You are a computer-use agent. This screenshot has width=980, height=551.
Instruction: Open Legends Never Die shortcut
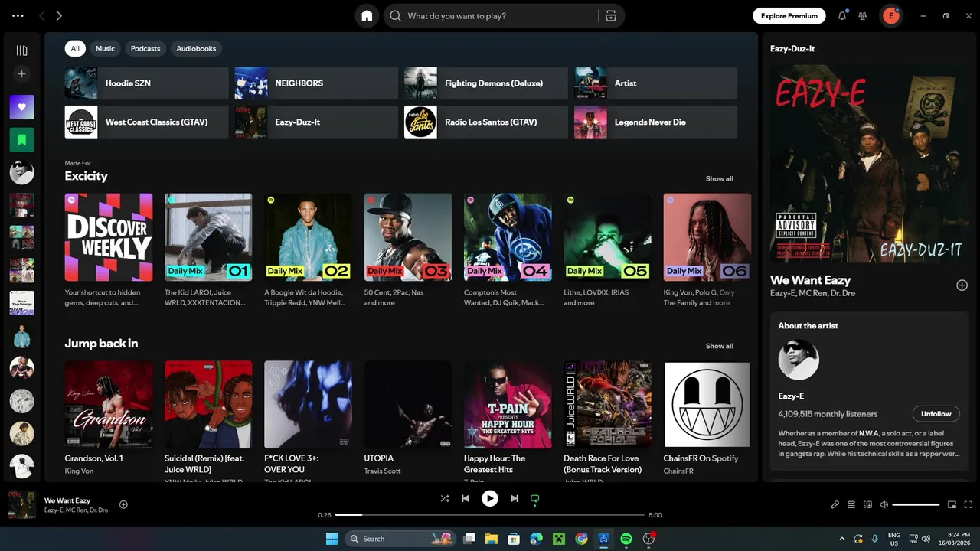point(656,122)
